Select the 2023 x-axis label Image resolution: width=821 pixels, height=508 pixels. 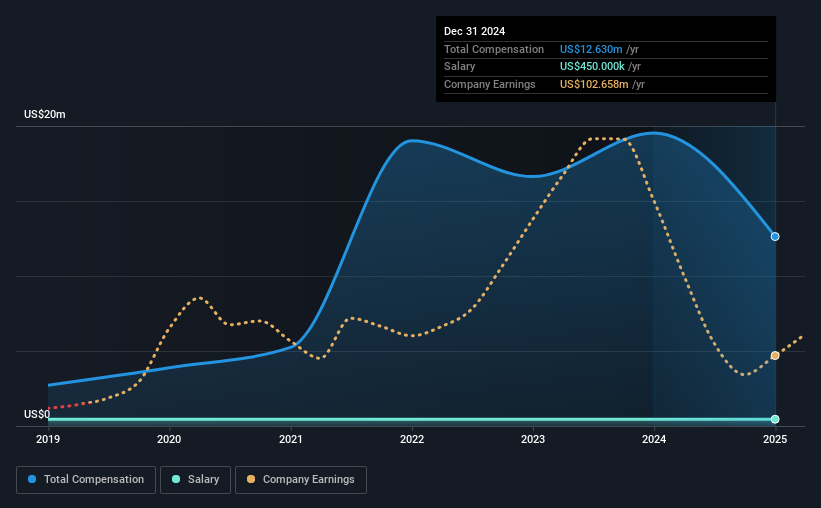click(x=533, y=439)
